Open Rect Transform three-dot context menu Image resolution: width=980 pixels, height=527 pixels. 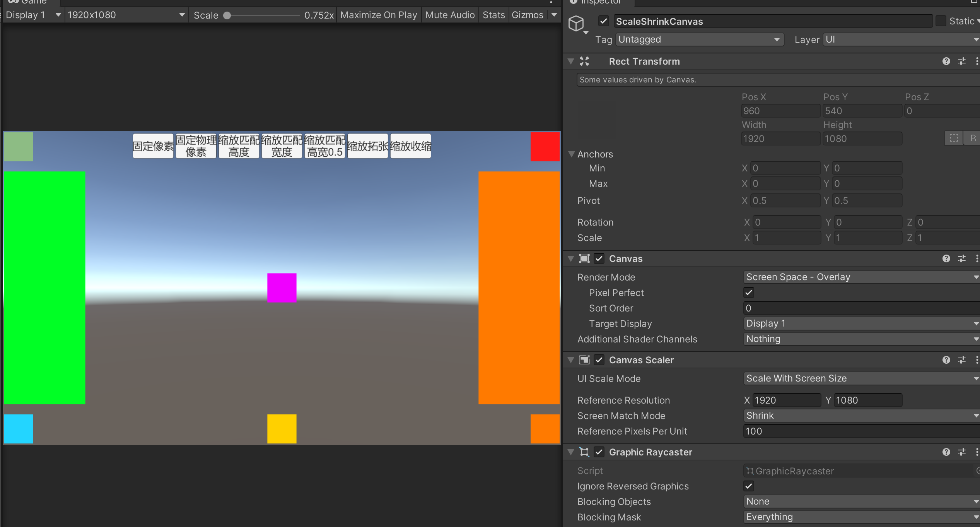[x=977, y=61]
